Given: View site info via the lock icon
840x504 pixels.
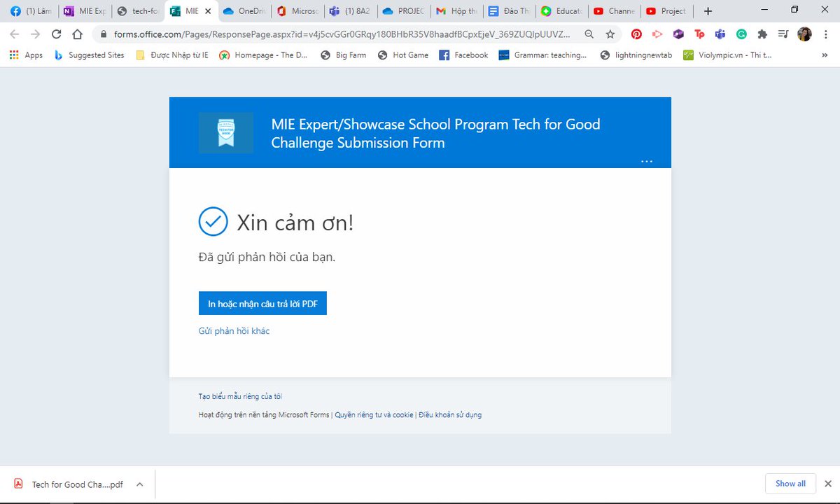Looking at the screenshot, I should (104, 34).
